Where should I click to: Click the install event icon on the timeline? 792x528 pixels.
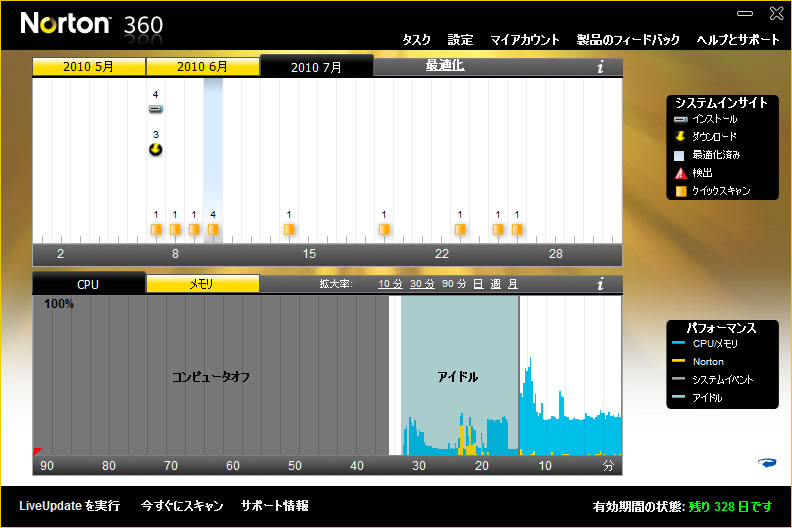[155, 108]
